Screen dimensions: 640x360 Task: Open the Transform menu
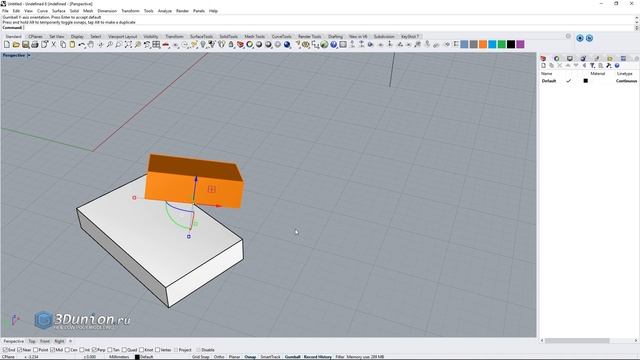click(130, 11)
